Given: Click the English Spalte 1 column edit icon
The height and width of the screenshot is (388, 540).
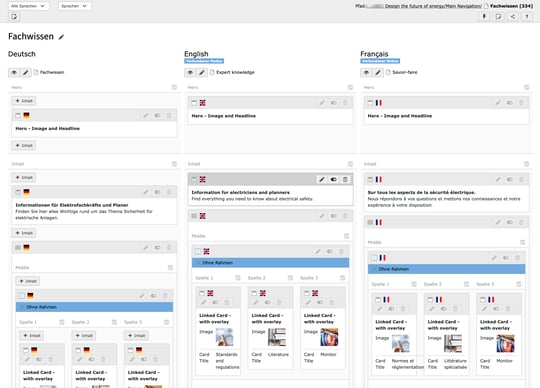Looking at the screenshot, I should pyautogui.click(x=238, y=278).
